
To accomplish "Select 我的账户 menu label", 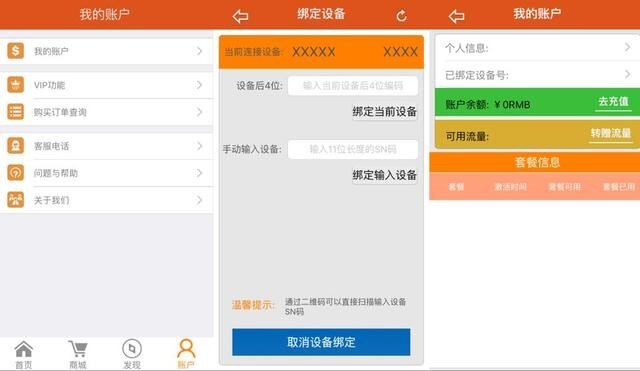I will (51, 51).
